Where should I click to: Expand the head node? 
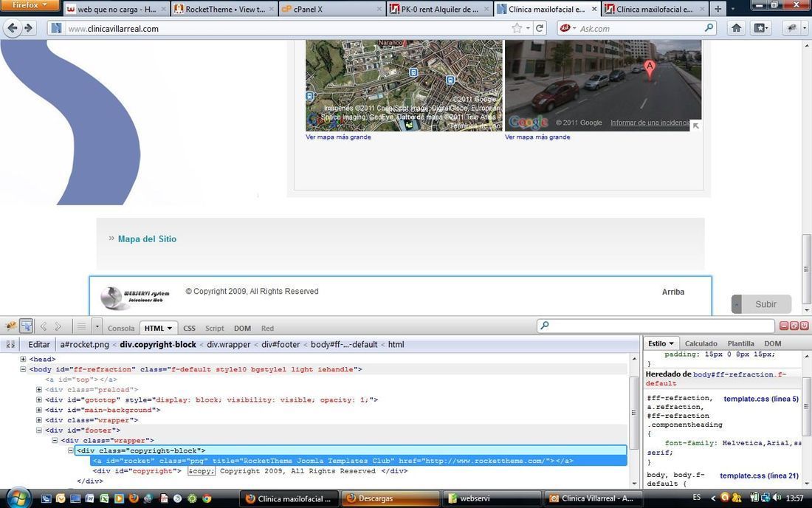23,359
